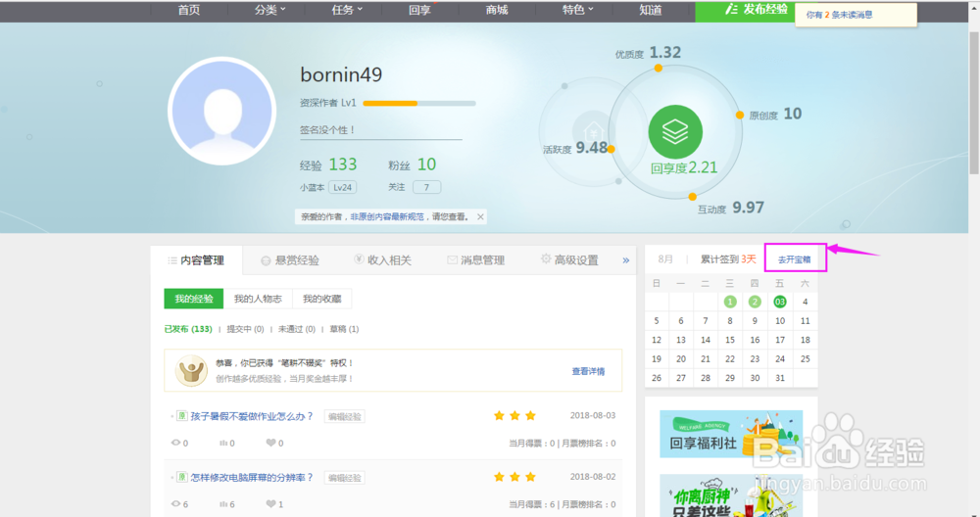Screen dimensions: 980x517
Task: Expand the 任务 dropdown menu
Action: coord(347,10)
